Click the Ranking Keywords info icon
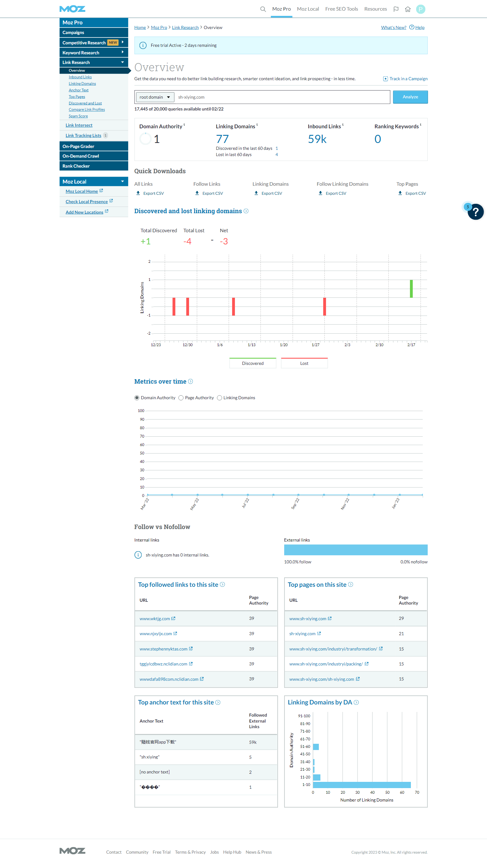The width and height of the screenshot is (487, 868). [421, 125]
